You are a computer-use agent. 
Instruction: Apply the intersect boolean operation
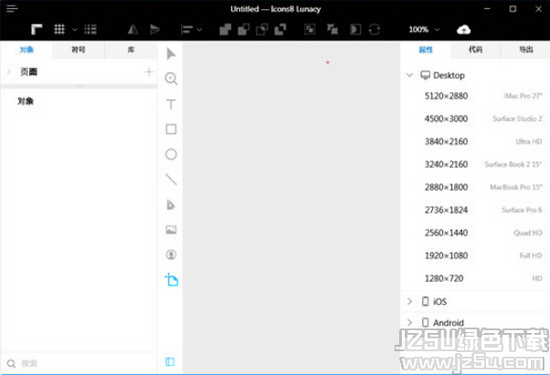coord(262,29)
